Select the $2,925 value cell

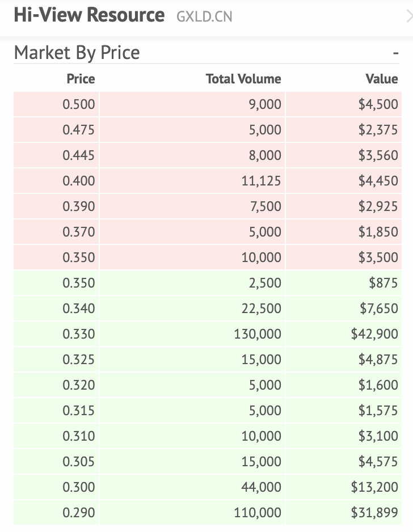(x=378, y=206)
